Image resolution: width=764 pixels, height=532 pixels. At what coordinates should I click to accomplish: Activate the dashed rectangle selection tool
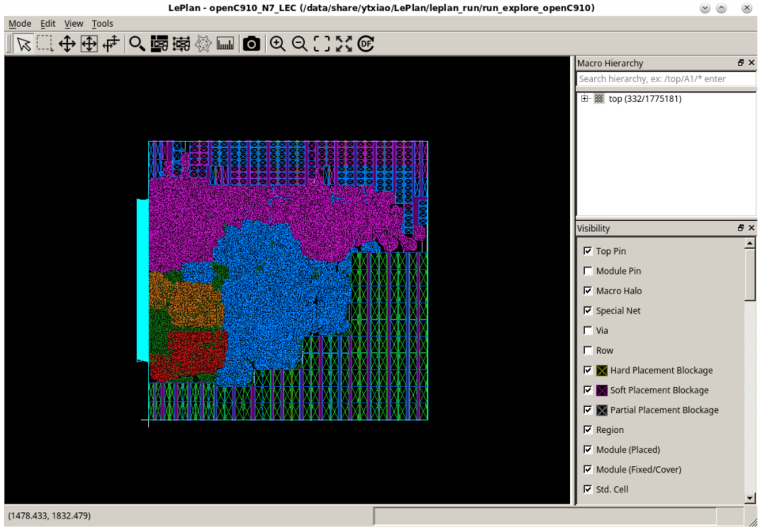click(x=45, y=44)
